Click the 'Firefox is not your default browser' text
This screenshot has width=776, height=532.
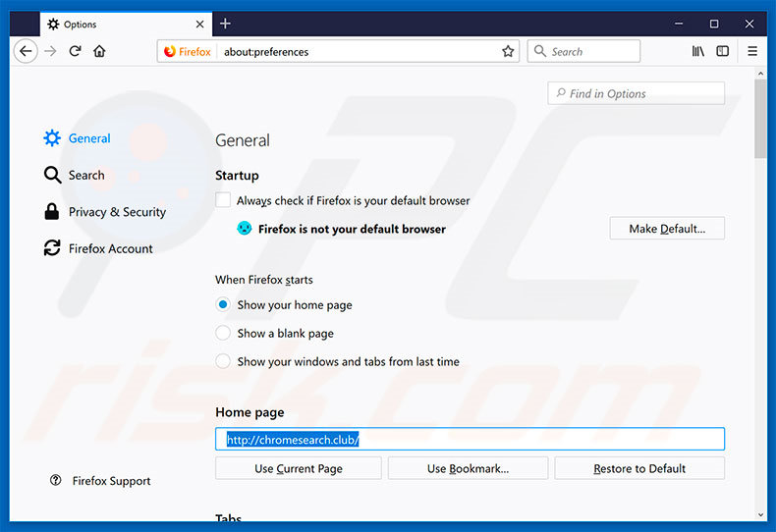(x=352, y=229)
